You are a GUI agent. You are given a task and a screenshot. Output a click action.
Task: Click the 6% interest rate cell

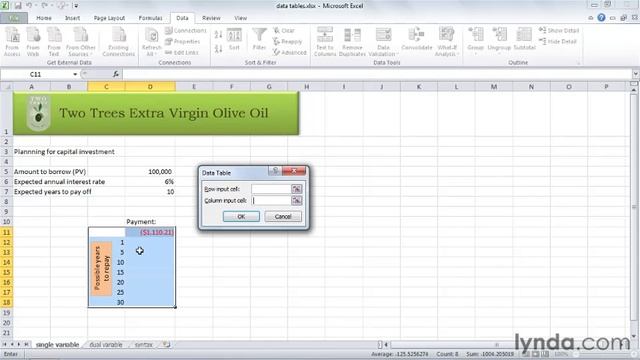click(150, 182)
